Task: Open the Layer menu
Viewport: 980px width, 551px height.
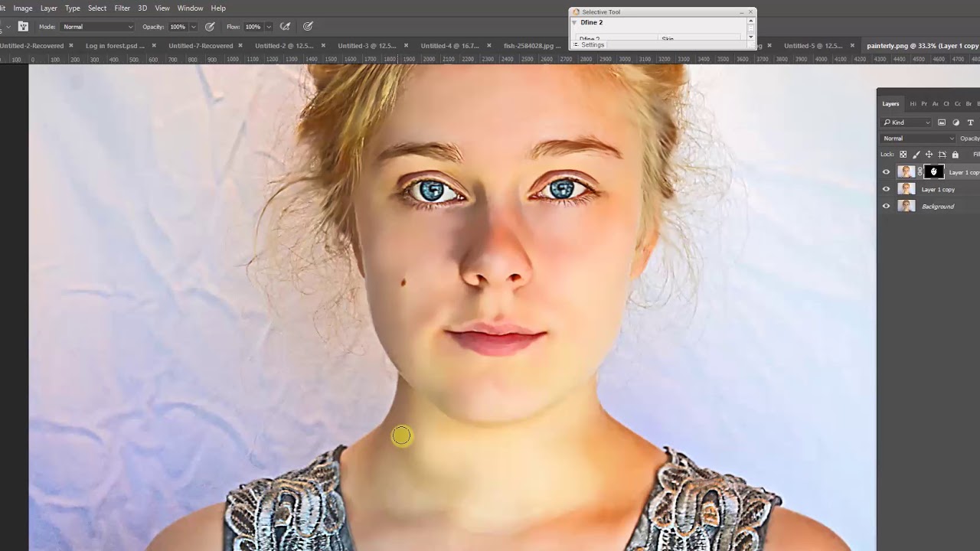Action: (x=49, y=8)
